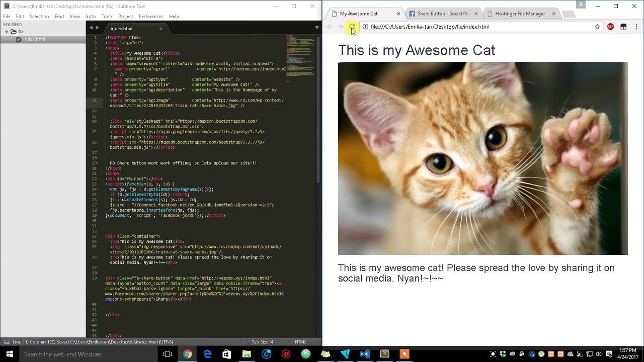Click the next tab arrow in Sublime
Image resolution: width=644 pixels, height=362 pixels.
97,28
